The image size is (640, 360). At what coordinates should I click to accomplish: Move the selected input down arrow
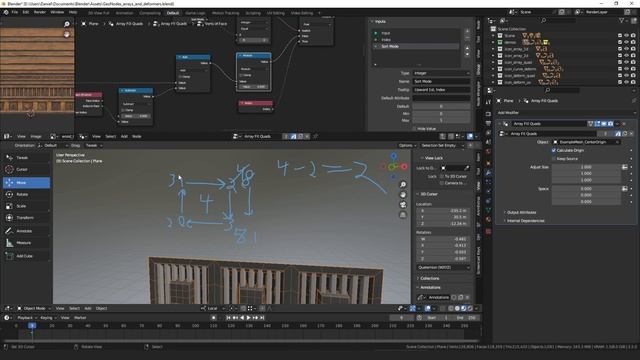pyautogui.click(x=467, y=54)
